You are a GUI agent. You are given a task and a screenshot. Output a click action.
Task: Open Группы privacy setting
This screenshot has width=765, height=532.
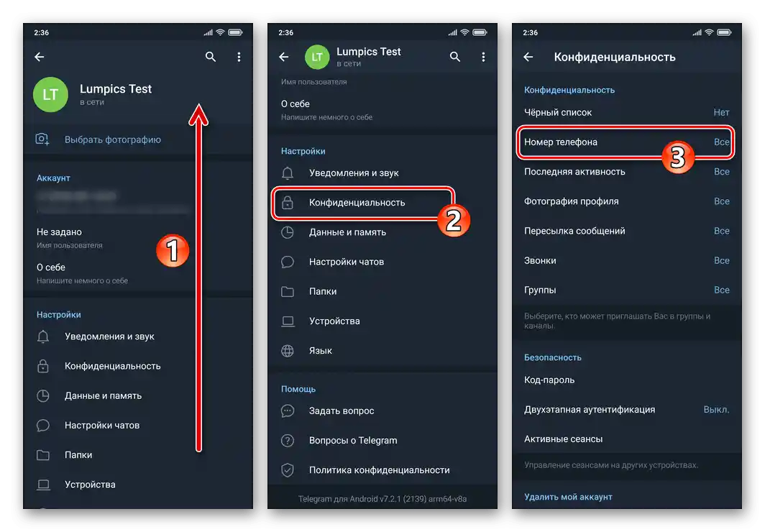[x=627, y=290]
